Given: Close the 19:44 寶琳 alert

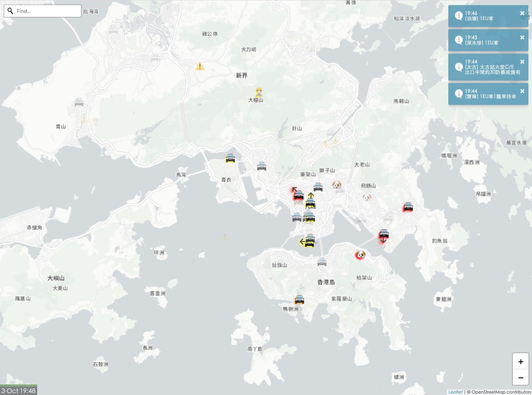Looking at the screenshot, I should click(x=522, y=91).
